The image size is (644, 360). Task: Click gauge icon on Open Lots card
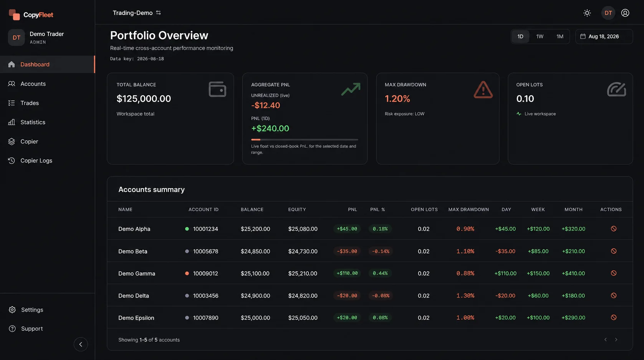pos(616,89)
